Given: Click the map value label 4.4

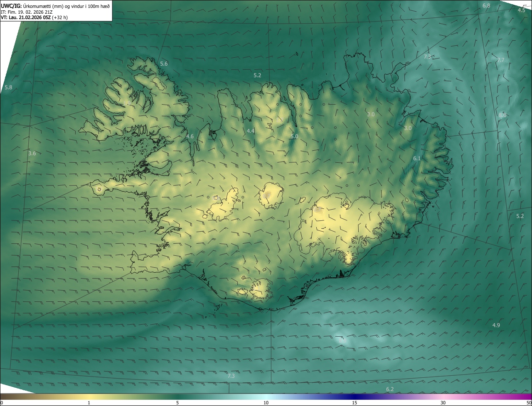Looking at the screenshot, I should click(251, 131).
